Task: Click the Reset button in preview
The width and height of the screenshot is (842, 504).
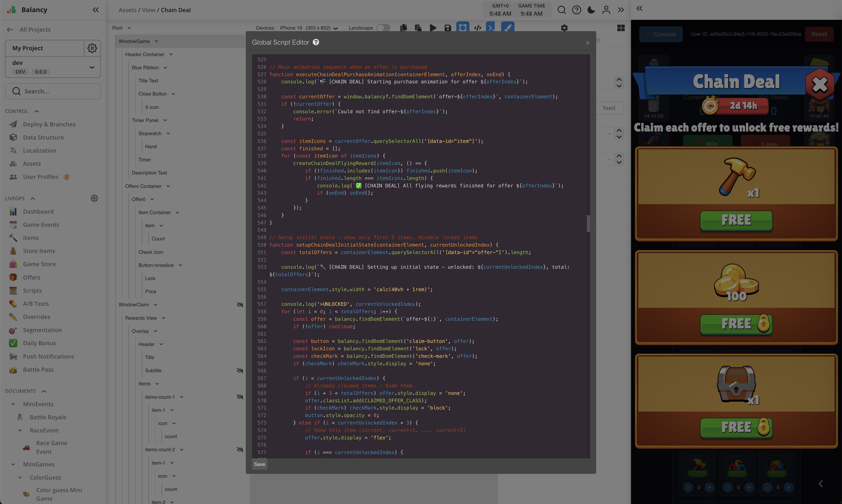Action: click(x=819, y=34)
